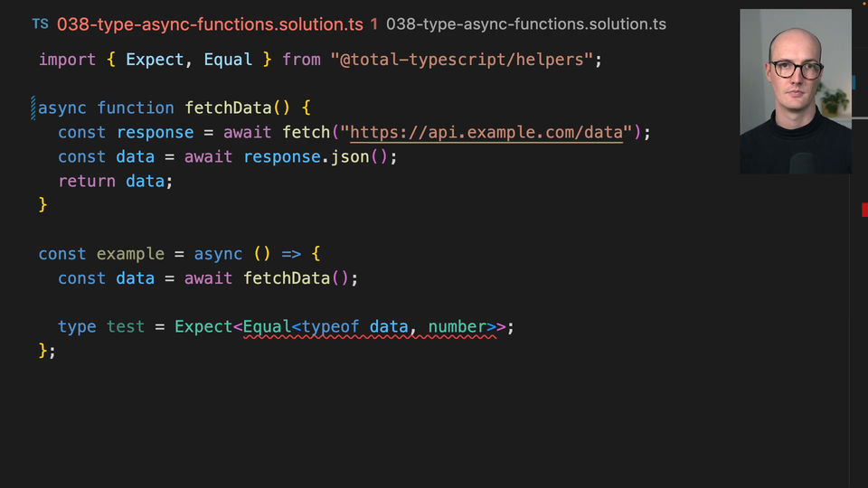The image size is (868, 488).
Task: Click the blue gutter change indicator beside async
Action: tap(33, 108)
